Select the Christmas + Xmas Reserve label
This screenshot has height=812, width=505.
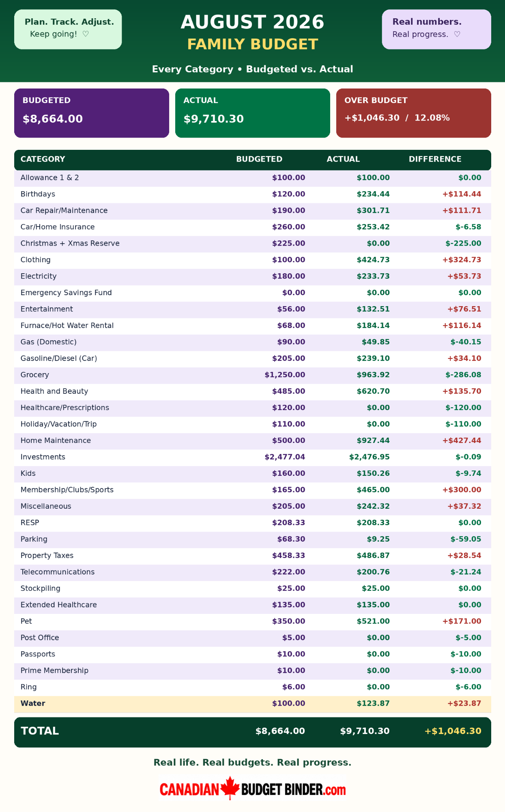point(70,243)
